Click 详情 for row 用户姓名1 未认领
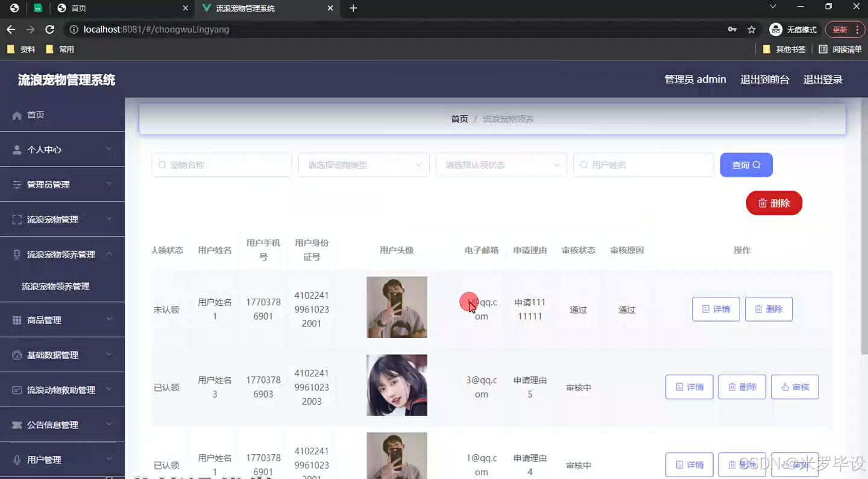This screenshot has height=479, width=868. (x=716, y=309)
